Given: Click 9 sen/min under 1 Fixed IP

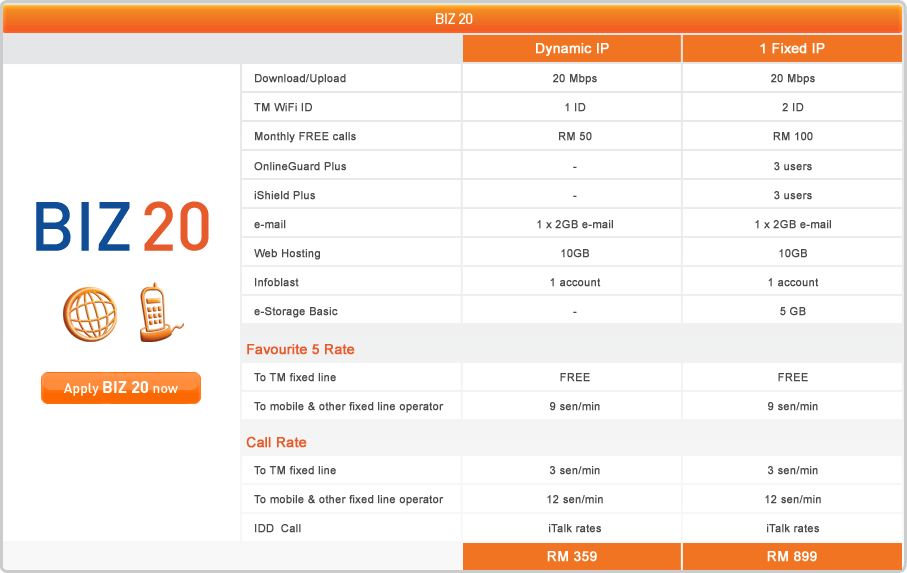Looking at the screenshot, I should coord(792,406).
